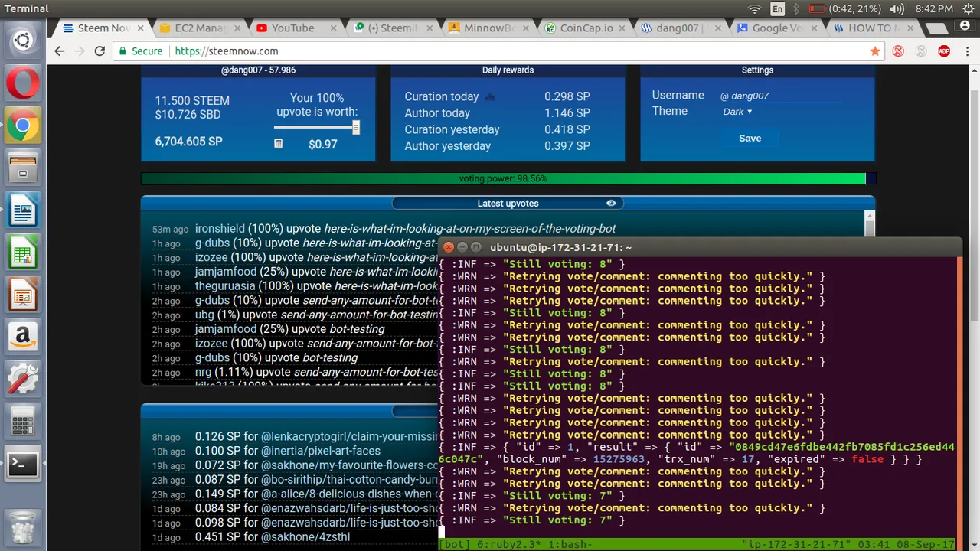Open the Calculator app in the launcher

click(23, 420)
